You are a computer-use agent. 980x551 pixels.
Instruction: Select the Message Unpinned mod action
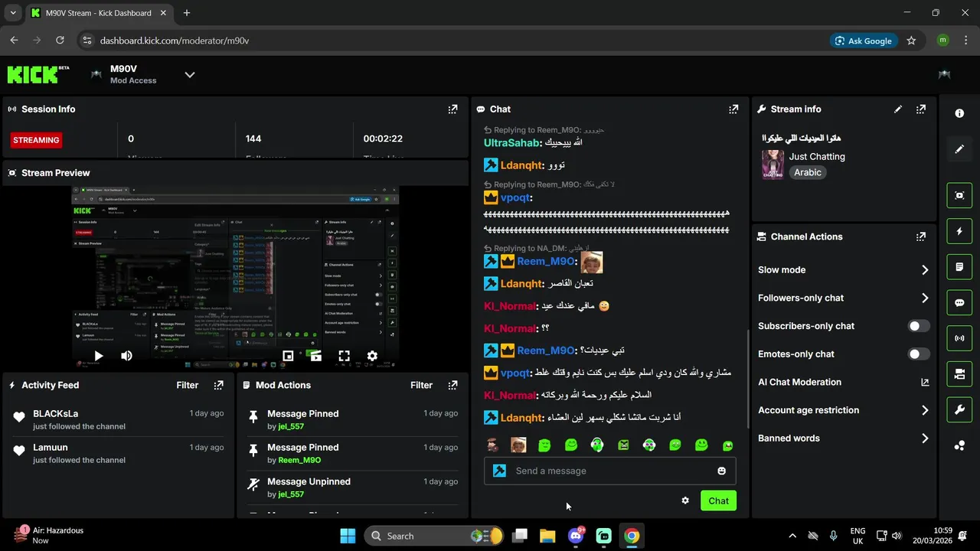pyautogui.click(x=353, y=487)
